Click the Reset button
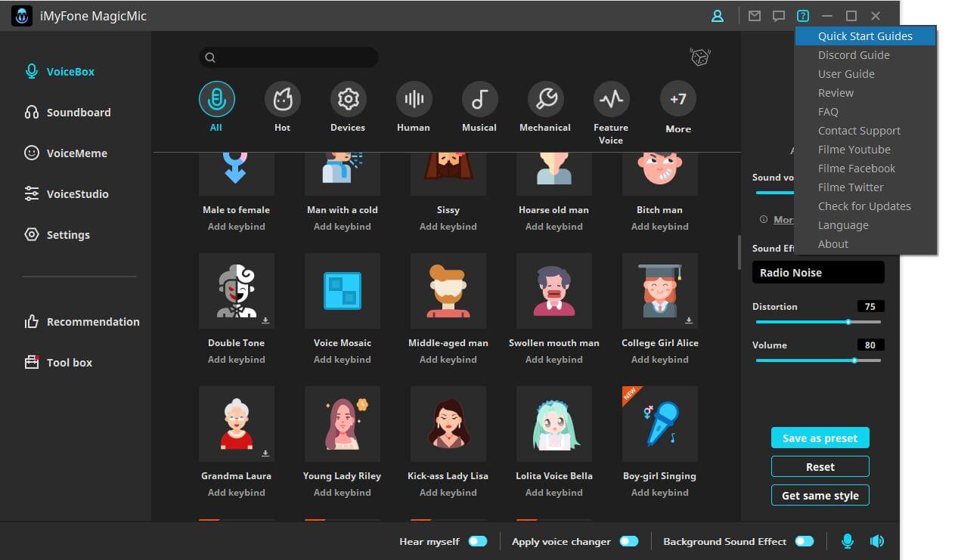 click(820, 467)
